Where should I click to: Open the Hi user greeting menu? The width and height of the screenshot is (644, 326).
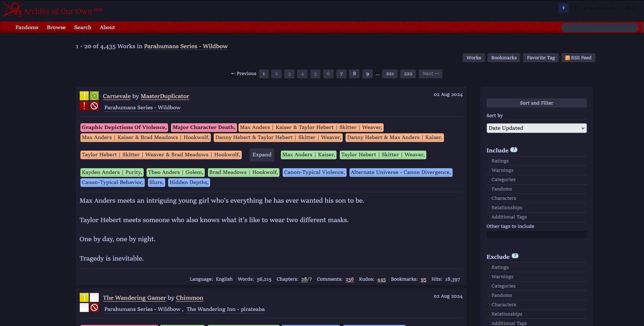[594, 8]
